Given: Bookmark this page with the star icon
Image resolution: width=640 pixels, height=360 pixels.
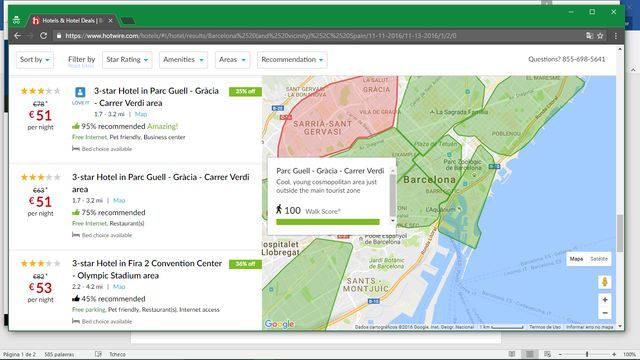Looking at the screenshot, I should (x=600, y=36).
